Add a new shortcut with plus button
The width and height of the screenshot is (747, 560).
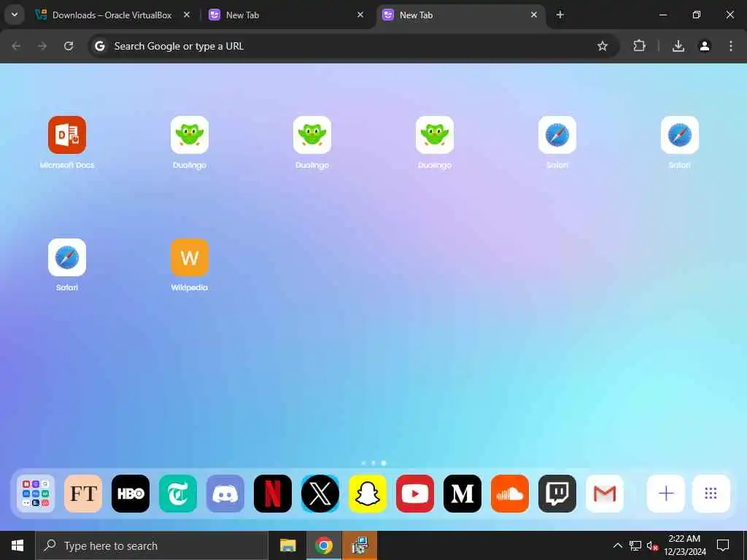pyautogui.click(x=666, y=494)
